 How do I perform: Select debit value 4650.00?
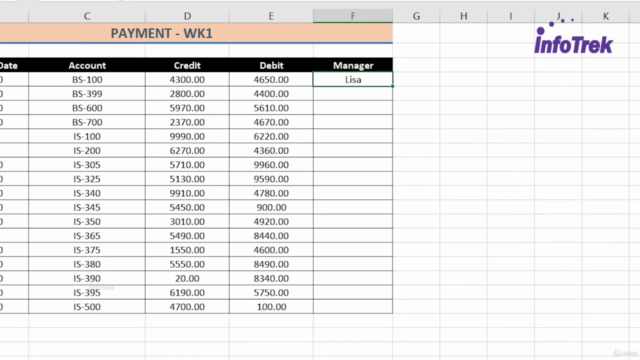271,80
